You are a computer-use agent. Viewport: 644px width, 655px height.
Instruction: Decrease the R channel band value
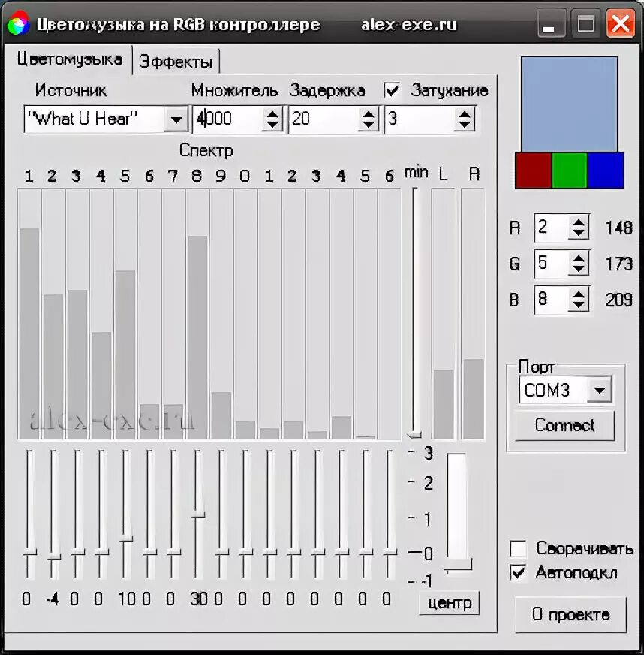(x=579, y=233)
